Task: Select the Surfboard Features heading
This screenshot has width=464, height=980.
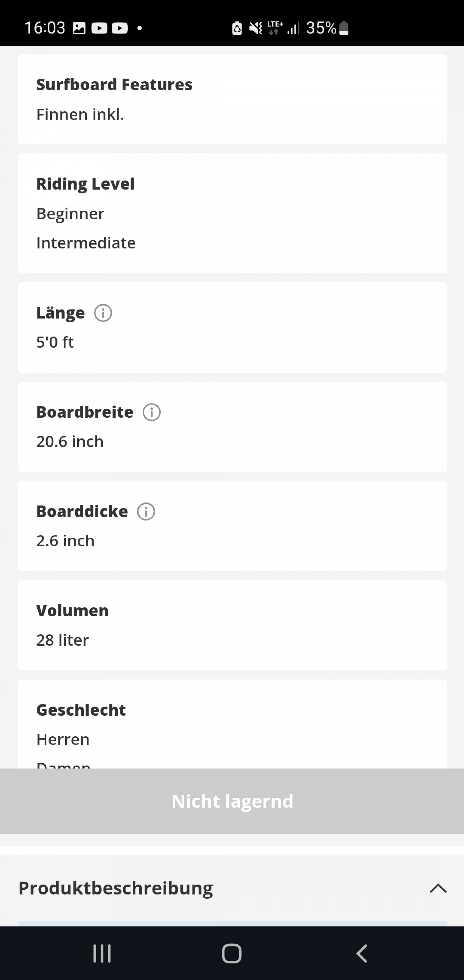Action: pos(114,85)
